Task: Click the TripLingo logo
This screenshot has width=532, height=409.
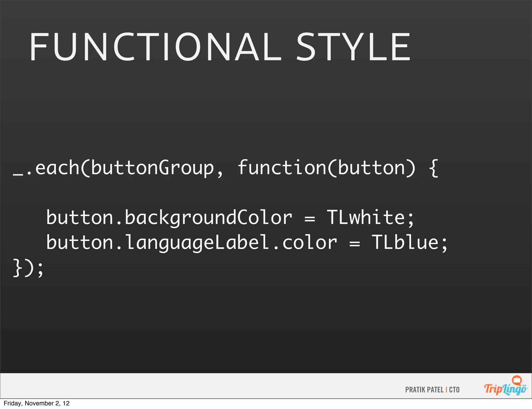Action: pyautogui.click(x=505, y=386)
